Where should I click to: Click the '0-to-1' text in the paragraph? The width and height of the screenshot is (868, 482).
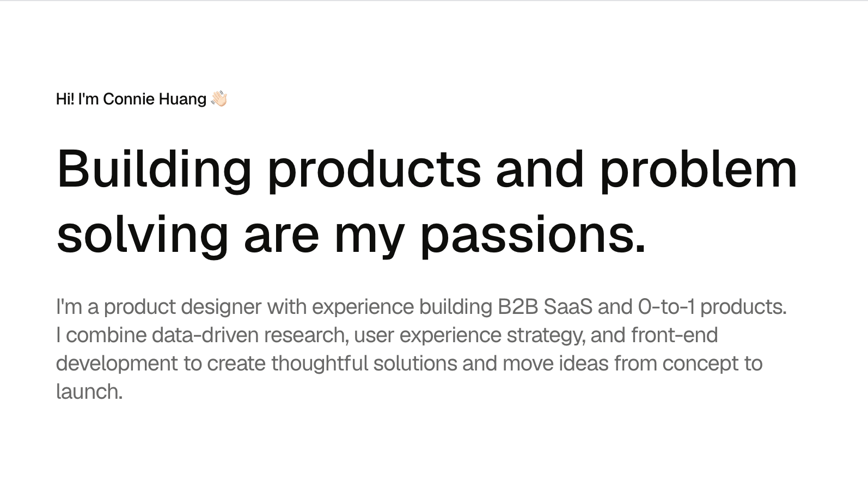coord(666,307)
